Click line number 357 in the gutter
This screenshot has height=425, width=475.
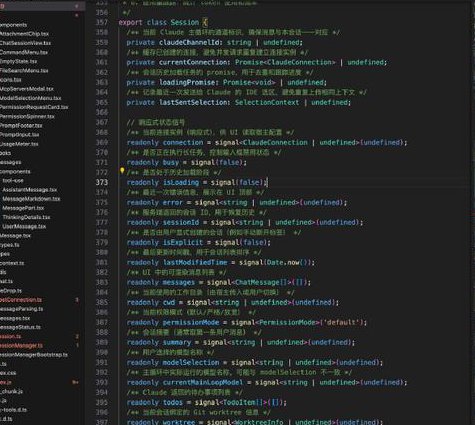[x=102, y=22]
